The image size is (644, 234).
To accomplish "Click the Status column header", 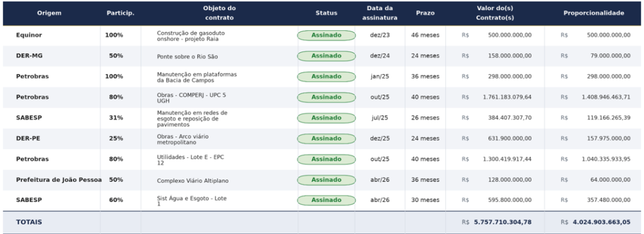I will tap(326, 13).
